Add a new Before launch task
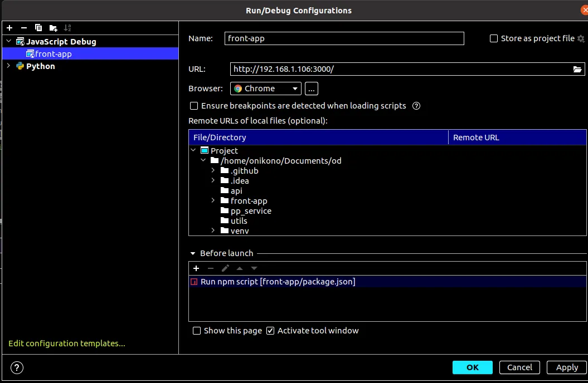 pyautogui.click(x=196, y=268)
